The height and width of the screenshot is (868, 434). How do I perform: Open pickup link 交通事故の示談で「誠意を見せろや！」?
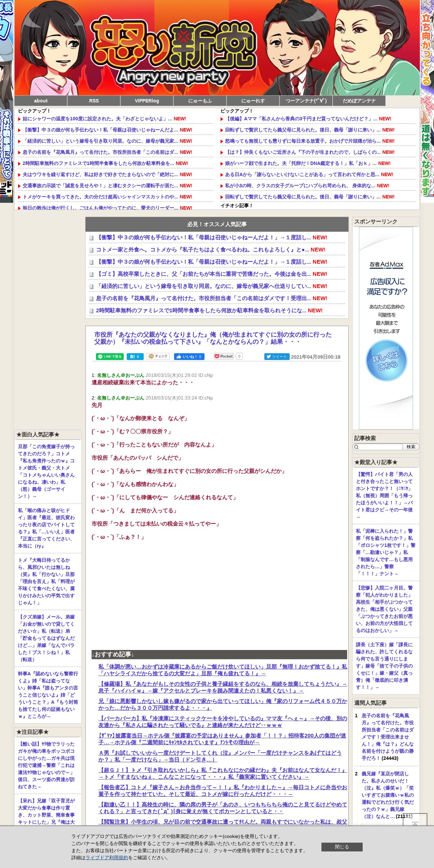pyautogui.click(x=100, y=186)
